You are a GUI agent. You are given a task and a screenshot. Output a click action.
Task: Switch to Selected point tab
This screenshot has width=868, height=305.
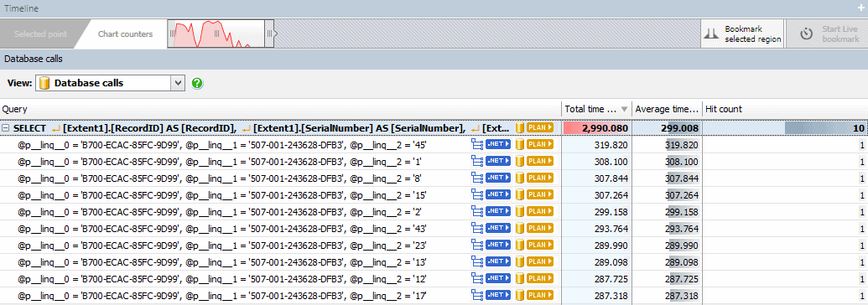(x=40, y=34)
